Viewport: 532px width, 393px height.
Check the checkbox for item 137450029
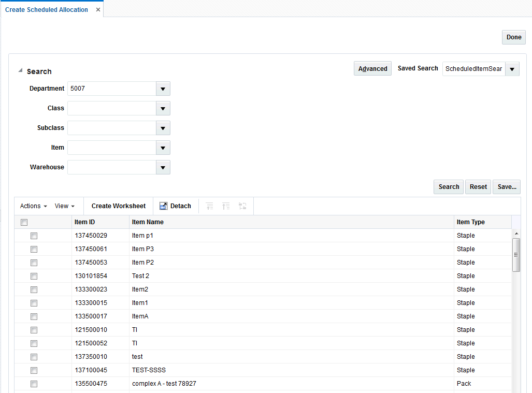34,236
